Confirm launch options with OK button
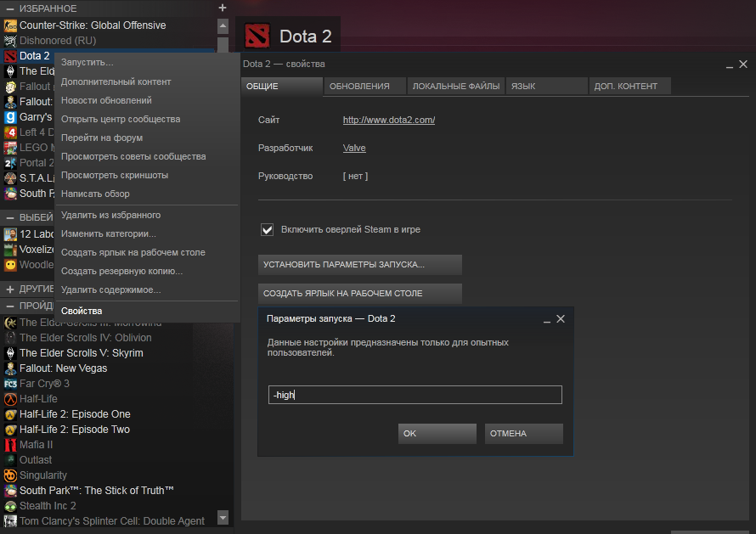The width and height of the screenshot is (756, 534). pyautogui.click(x=437, y=434)
